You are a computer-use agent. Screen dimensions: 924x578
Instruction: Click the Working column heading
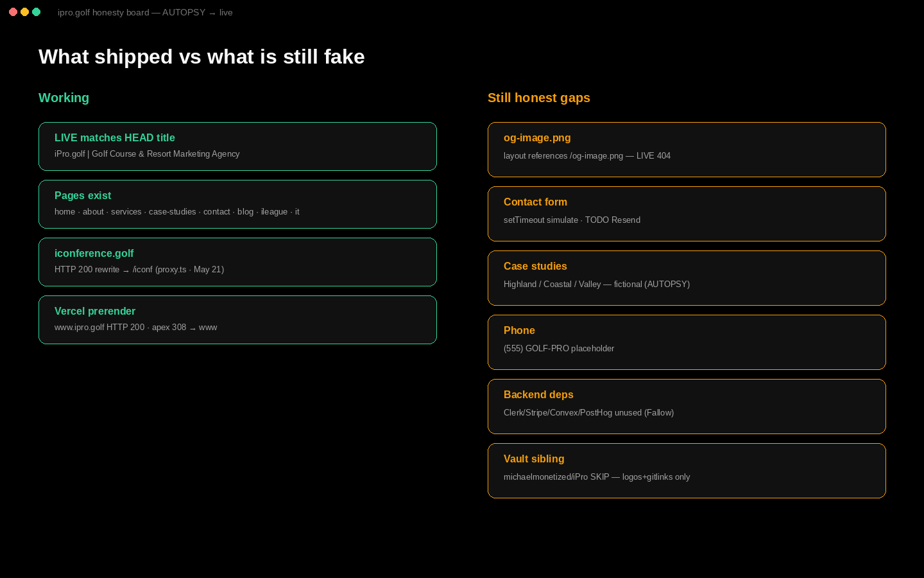point(64,98)
